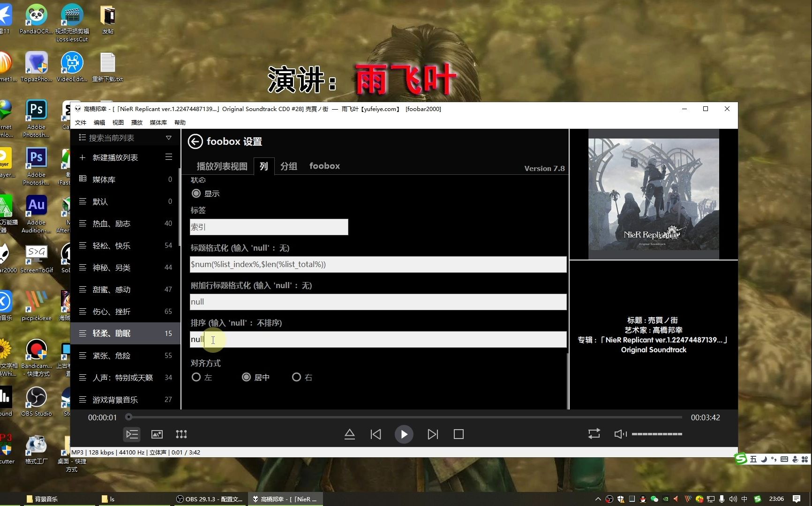Set alignment to 居中
812x506 pixels.
click(246, 377)
